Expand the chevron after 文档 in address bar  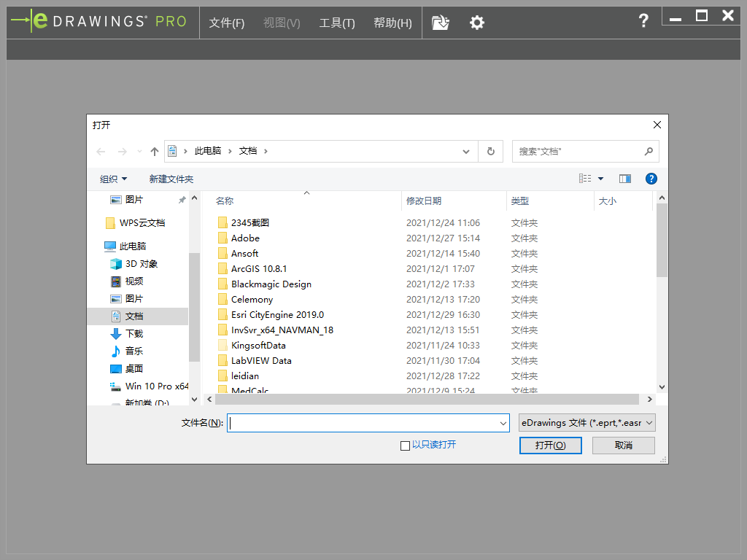pos(266,151)
